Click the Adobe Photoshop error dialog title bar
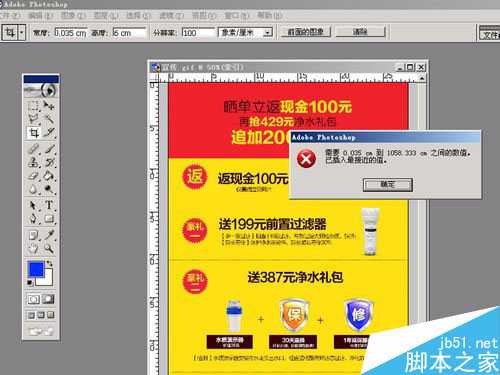 point(385,137)
